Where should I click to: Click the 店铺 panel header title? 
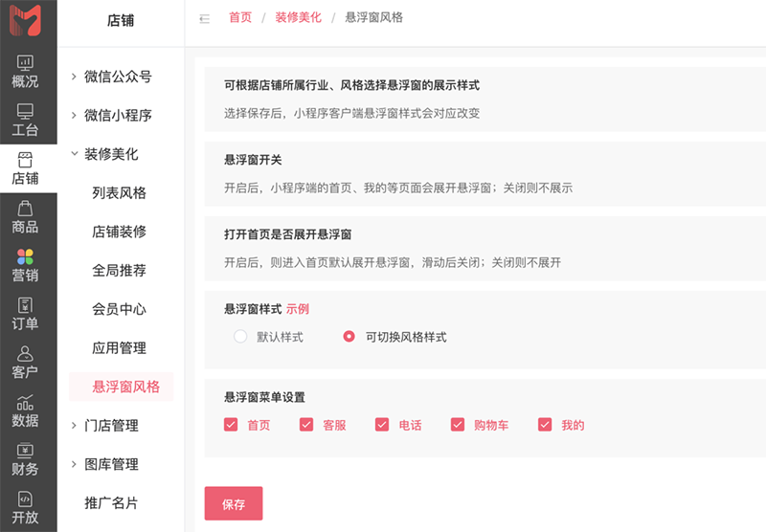(121, 20)
